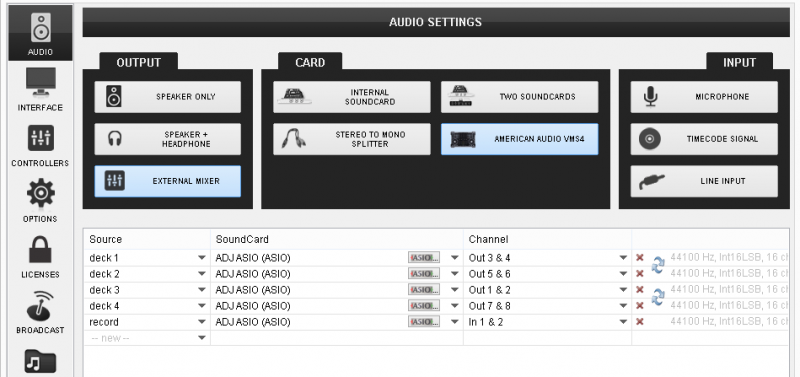
Task: Select the American Audio VMS4 card
Action: [x=519, y=139]
